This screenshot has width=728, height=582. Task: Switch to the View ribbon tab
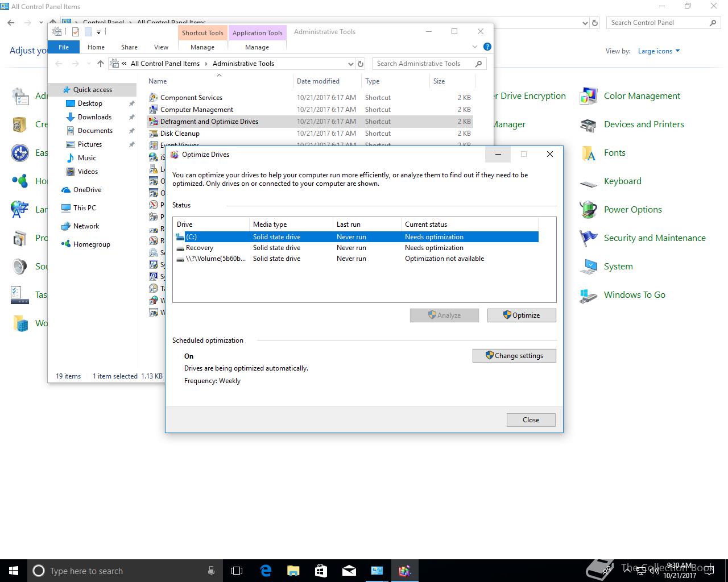[x=161, y=47]
